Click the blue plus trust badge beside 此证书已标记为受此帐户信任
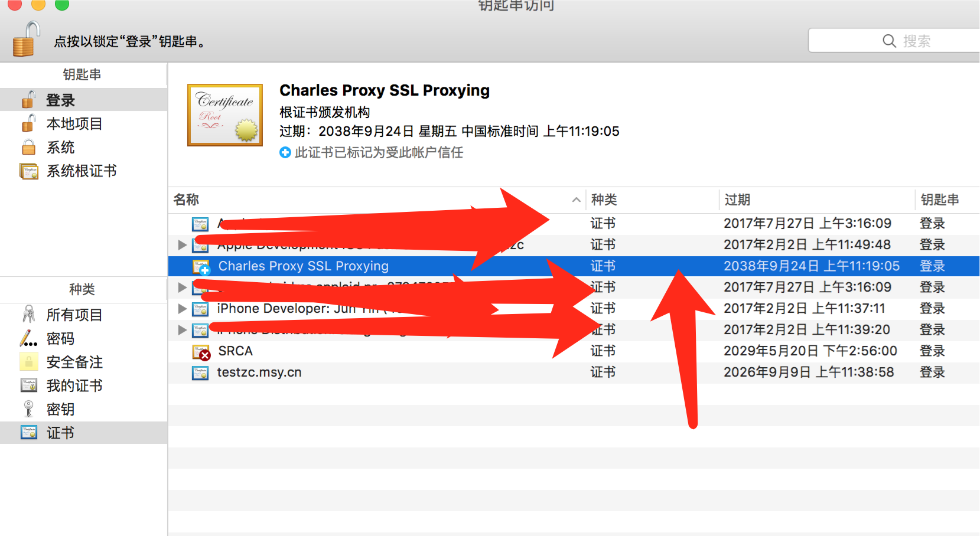 point(285,152)
